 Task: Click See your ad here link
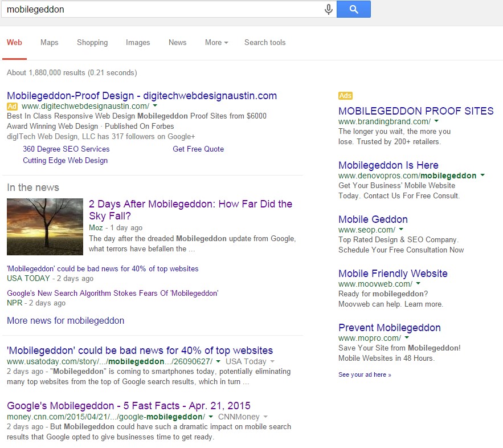tap(365, 374)
